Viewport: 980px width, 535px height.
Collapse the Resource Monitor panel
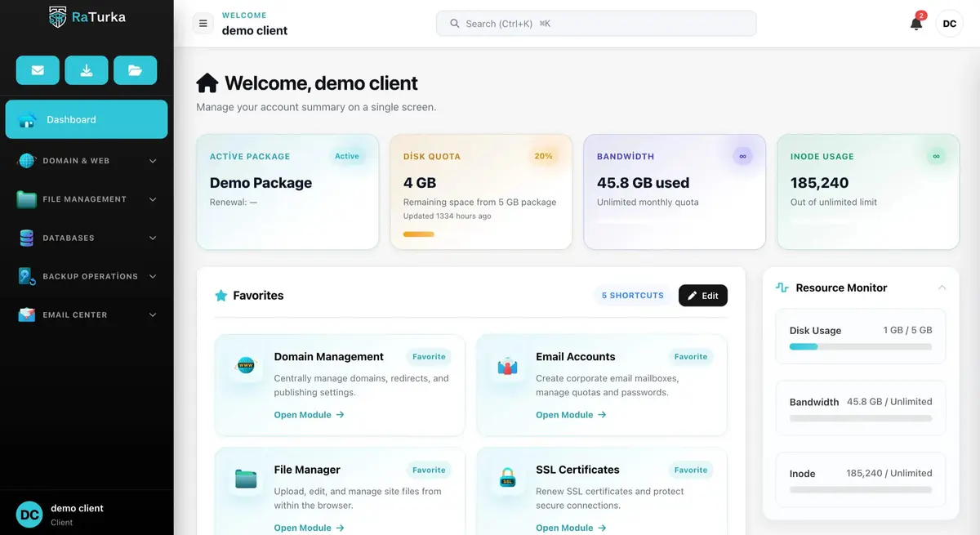pos(942,288)
